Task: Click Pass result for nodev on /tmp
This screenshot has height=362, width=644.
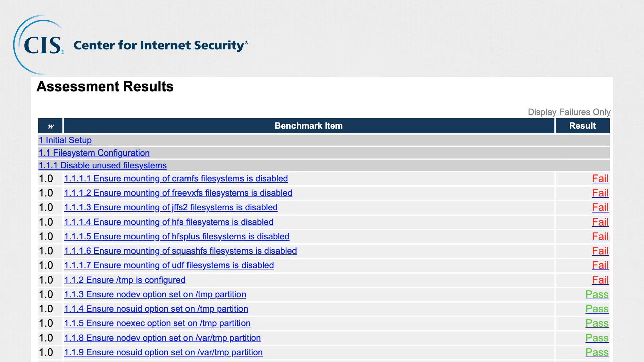Action: [x=597, y=294]
